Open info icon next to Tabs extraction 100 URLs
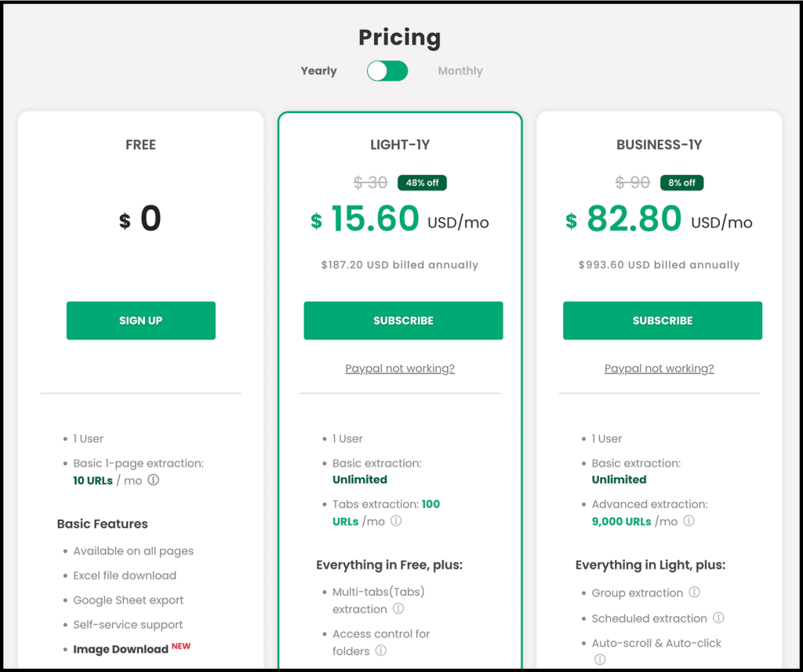The width and height of the screenshot is (803, 672). (x=396, y=521)
